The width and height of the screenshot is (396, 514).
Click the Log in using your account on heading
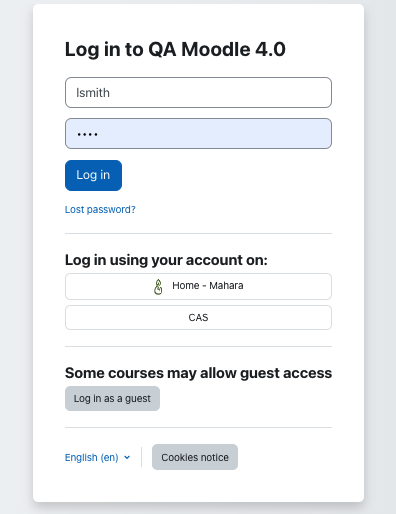coord(166,260)
